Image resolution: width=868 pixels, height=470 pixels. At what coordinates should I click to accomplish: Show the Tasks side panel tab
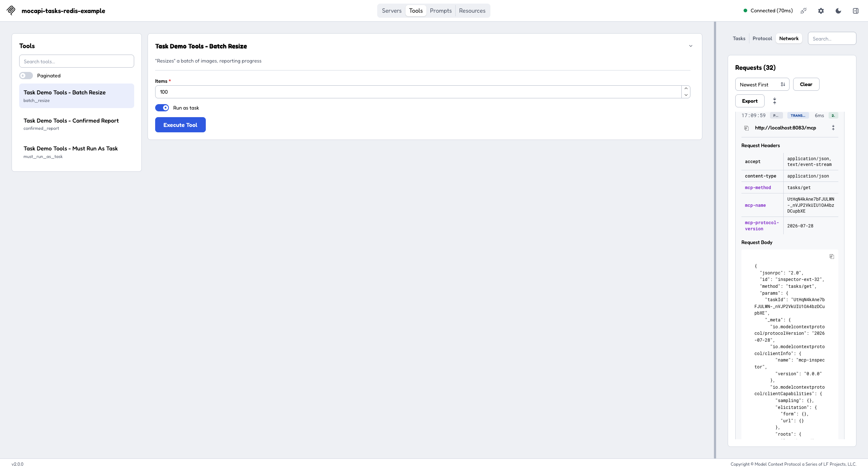pyautogui.click(x=739, y=38)
